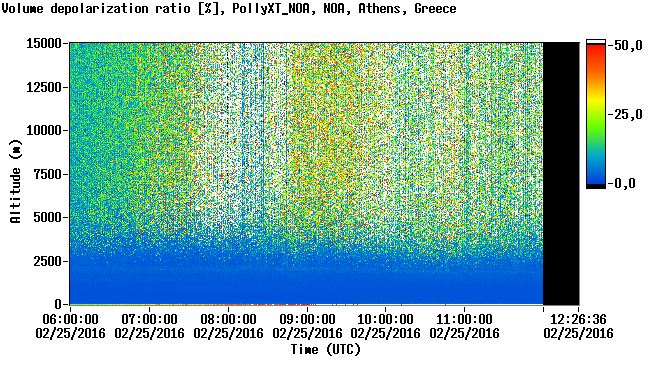Click the 11:00:00 time tick label
The image size is (665, 389).
click(x=464, y=319)
